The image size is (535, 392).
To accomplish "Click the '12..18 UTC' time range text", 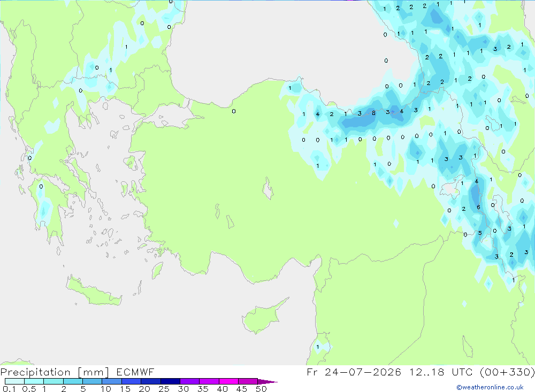I will click(x=441, y=372).
